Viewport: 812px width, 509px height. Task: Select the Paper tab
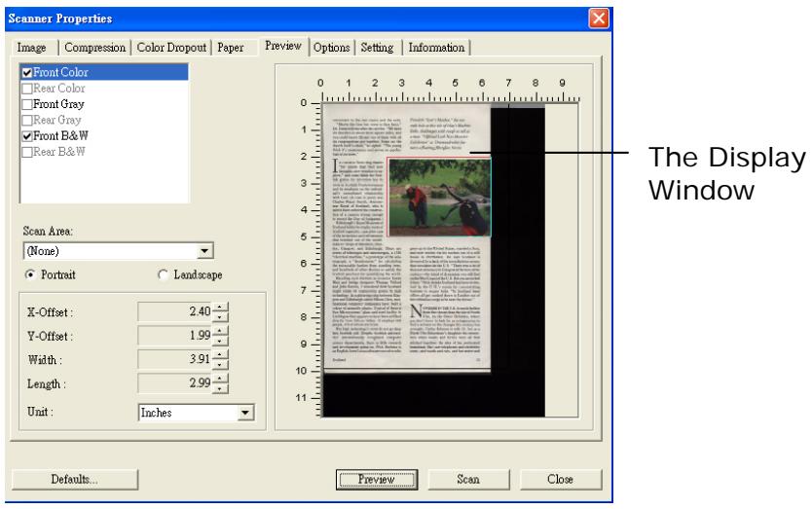point(231,48)
